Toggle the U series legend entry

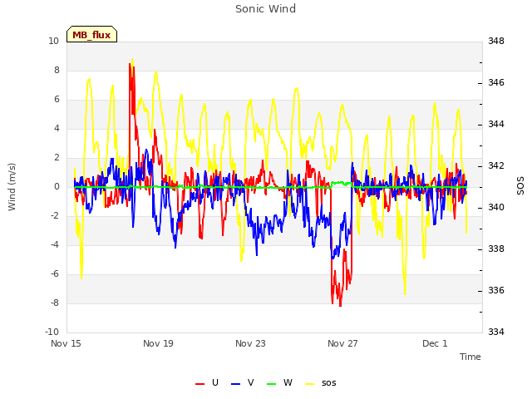(x=207, y=383)
